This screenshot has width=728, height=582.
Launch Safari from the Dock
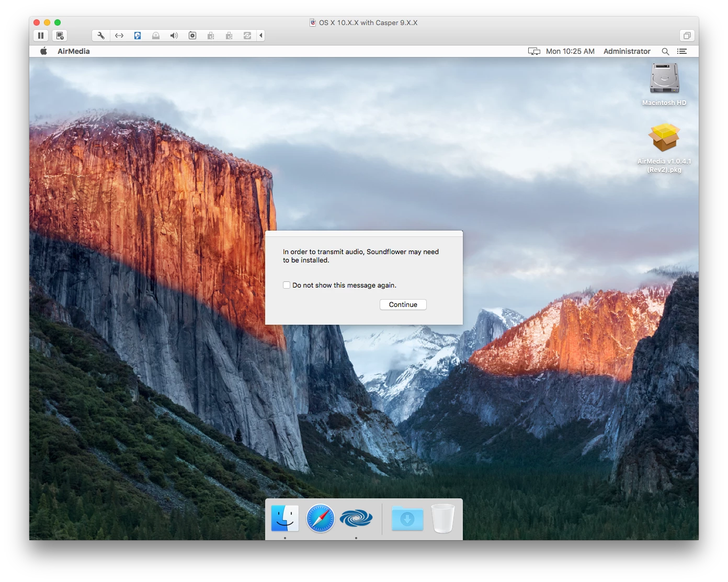[321, 518]
